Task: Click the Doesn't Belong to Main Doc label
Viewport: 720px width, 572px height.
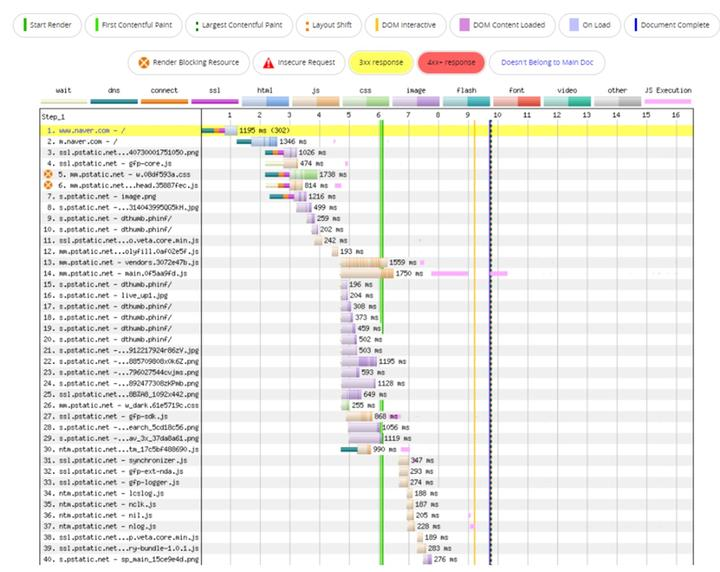Action: pos(535,63)
